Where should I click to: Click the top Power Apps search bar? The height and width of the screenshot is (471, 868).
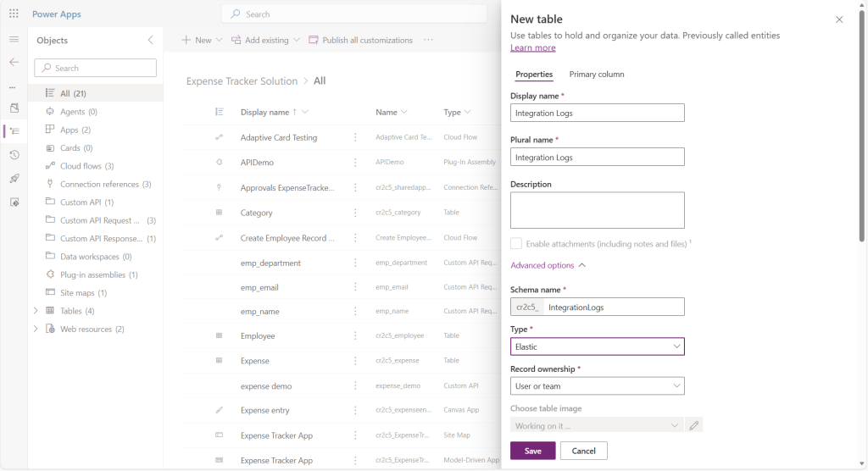pyautogui.click(x=354, y=14)
